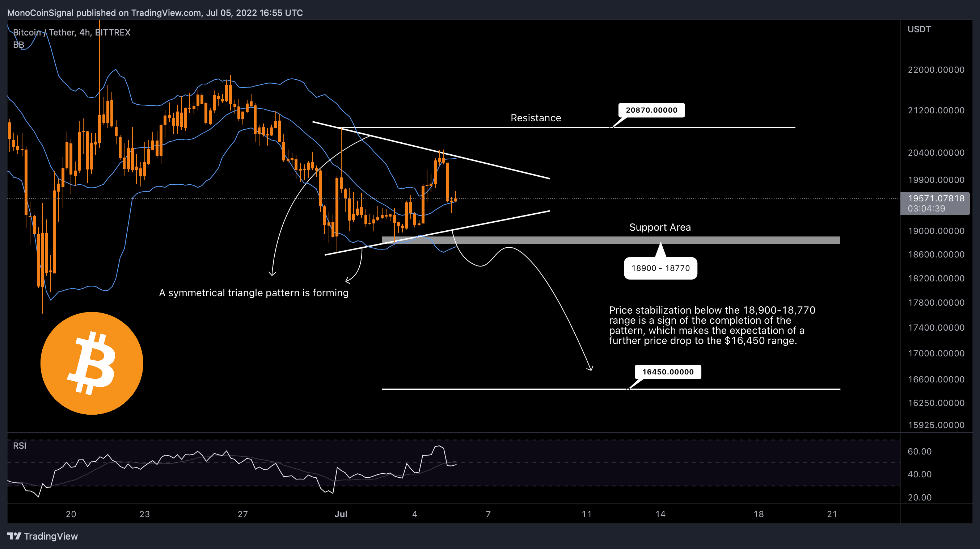Click the 15925.00000 price axis value

936,425
